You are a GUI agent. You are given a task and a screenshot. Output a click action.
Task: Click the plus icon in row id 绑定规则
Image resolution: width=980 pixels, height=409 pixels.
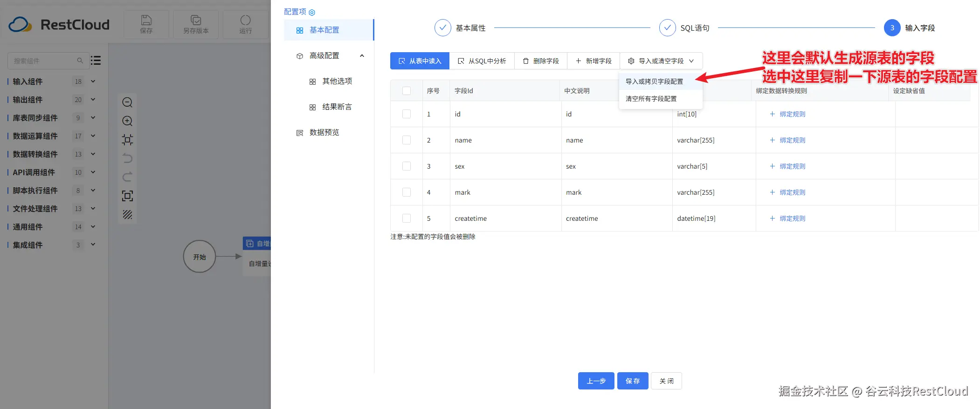click(772, 114)
